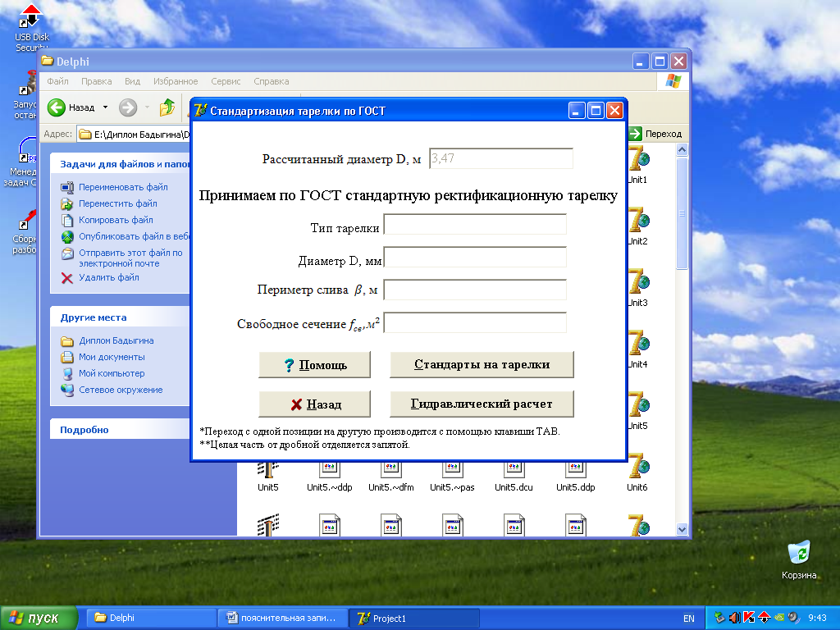Close the Стандартизация тарелки по ГОСТ dialog
840x630 pixels.
click(x=614, y=111)
